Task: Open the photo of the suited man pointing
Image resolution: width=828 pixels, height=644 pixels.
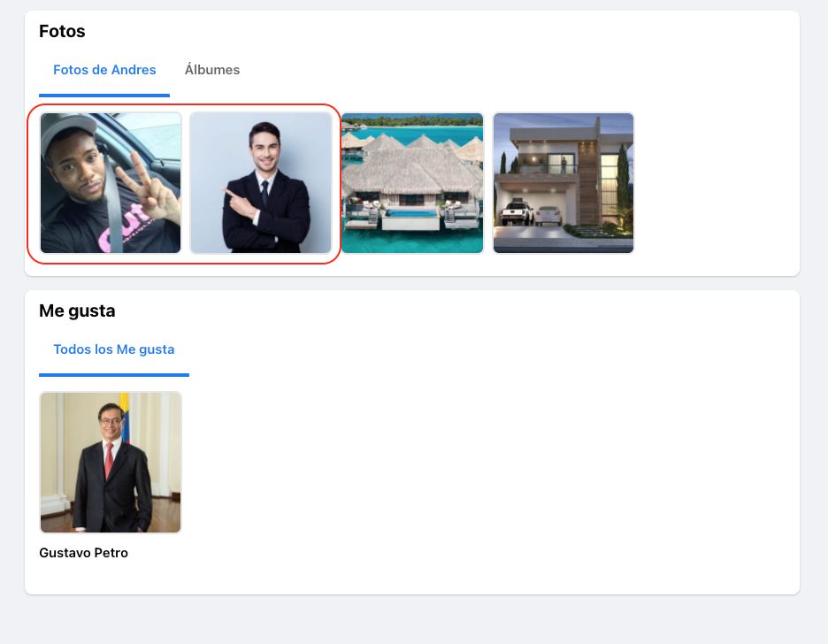Action: [261, 182]
